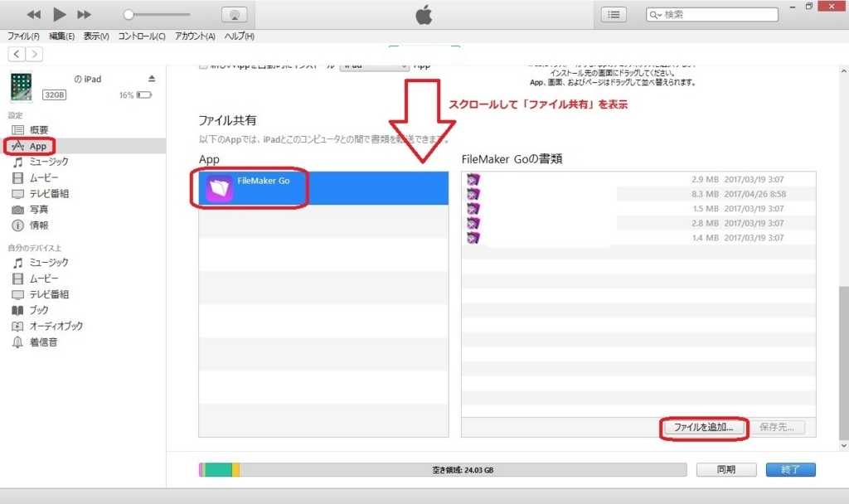The height and width of the screenshot is (504, 849).
Task: Select the 2.8 MB document row
Action: [x=638, y=223]
